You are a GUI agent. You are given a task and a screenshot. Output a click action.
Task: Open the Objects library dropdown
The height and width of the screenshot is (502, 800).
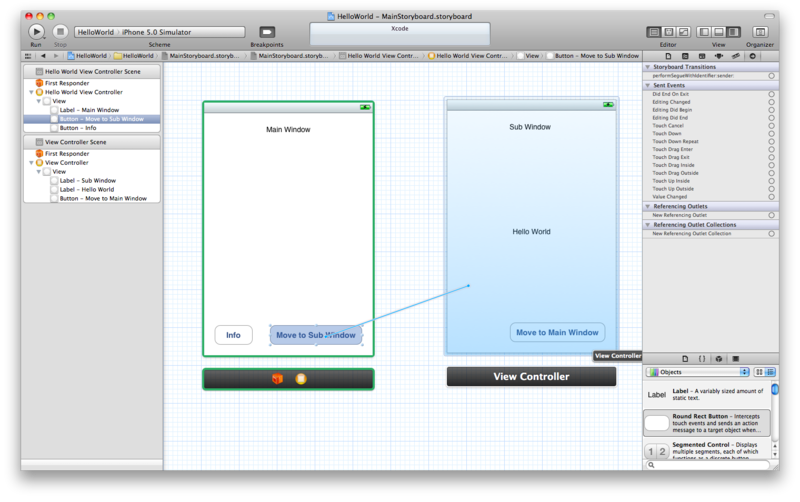(698, 372)
